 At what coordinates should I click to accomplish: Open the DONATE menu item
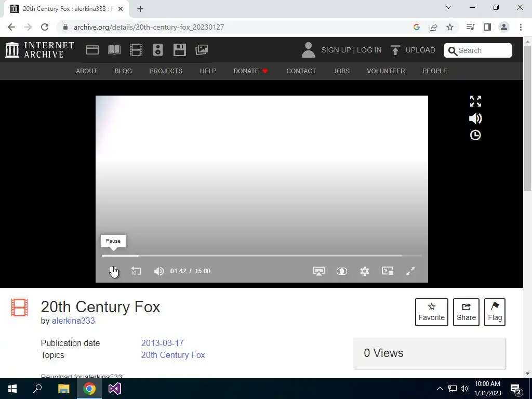point(250,71)
